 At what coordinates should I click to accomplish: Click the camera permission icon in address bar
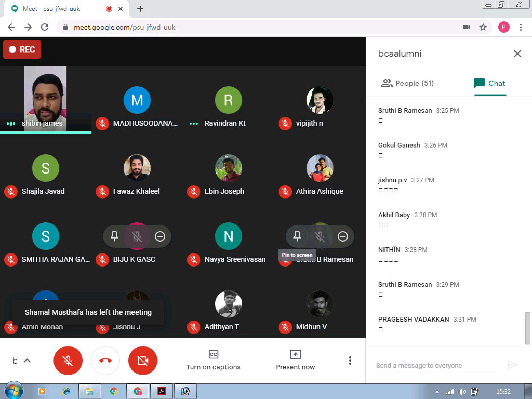pyautogui.click(x=467, y=27)
